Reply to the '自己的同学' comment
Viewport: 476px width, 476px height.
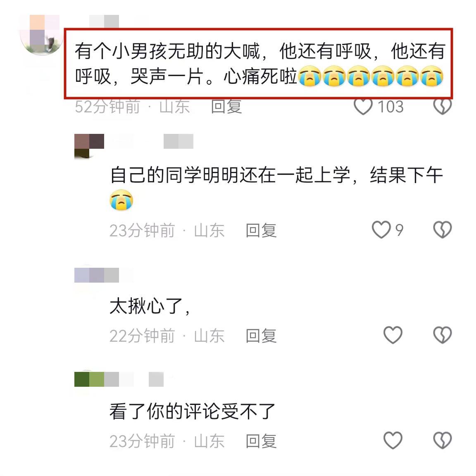point(261,231)
